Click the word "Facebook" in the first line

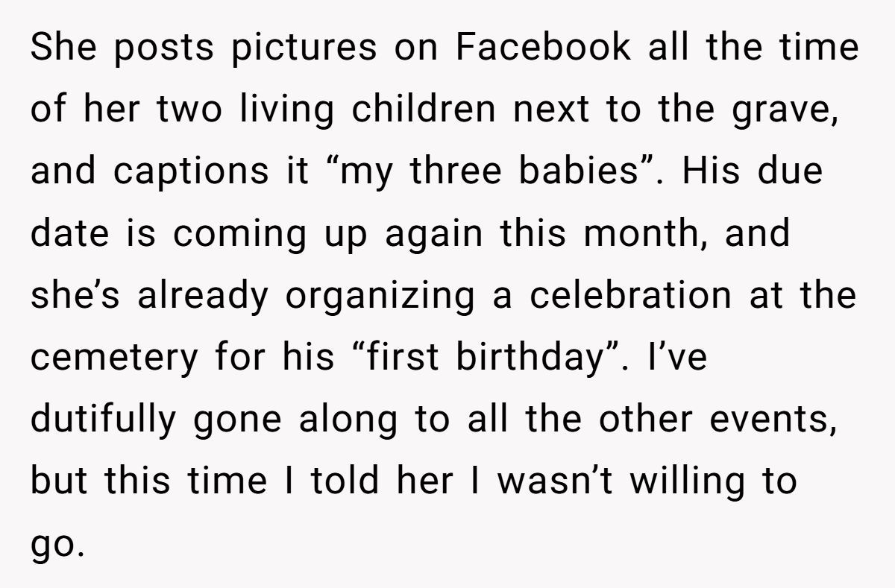coord(544,48)
